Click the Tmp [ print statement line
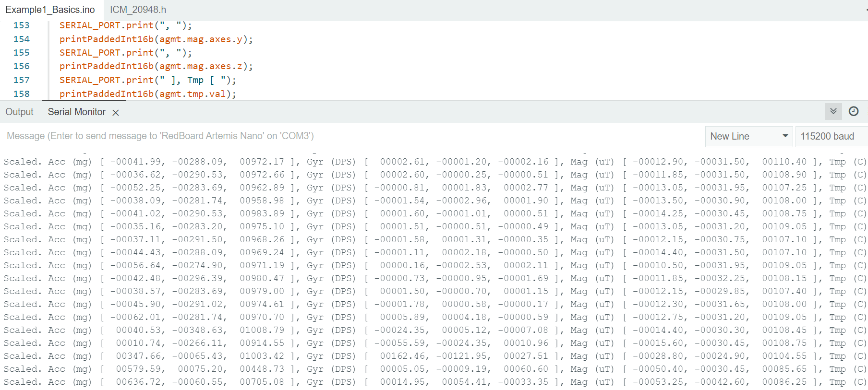This screenshot has height=390, width=868. (x=148, y=80)
